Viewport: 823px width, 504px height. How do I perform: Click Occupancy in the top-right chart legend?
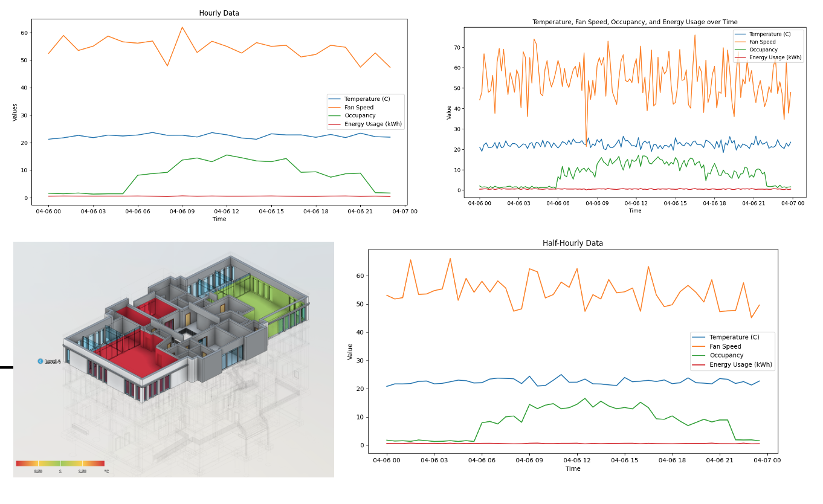(763, 50)
